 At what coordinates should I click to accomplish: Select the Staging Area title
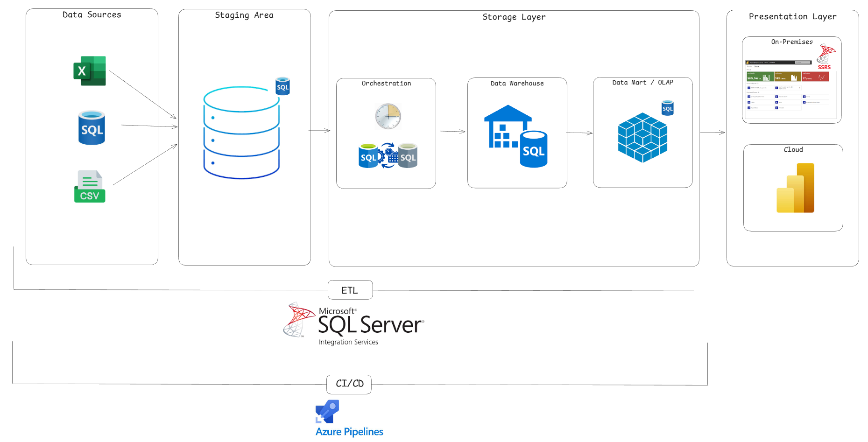click(244, 15)
